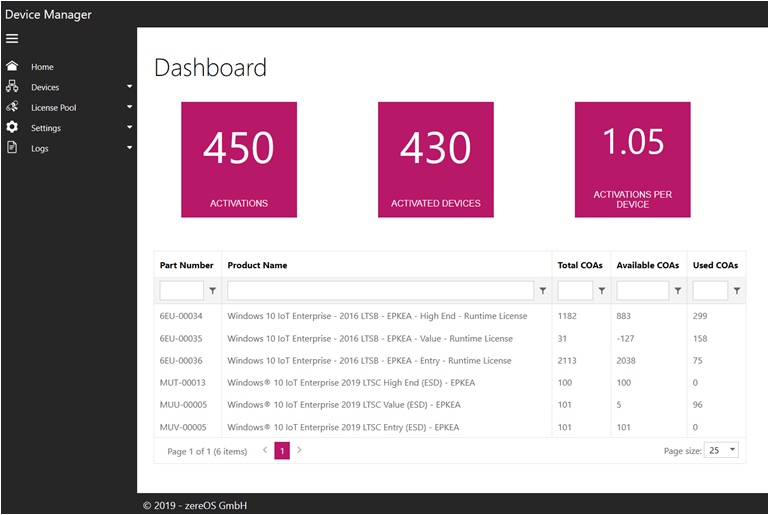
Task: Click the 450 Activations tile
Action: pyautogui.click(x=239, y=159)
